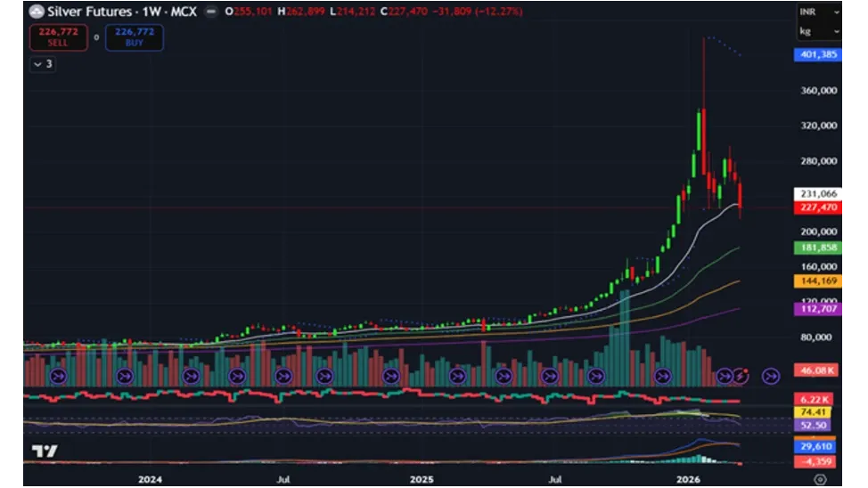Select the blue 29,610 MACD label
Image resolution: width=868 pixels, height=488 pixels.
(x=815, y=446)
